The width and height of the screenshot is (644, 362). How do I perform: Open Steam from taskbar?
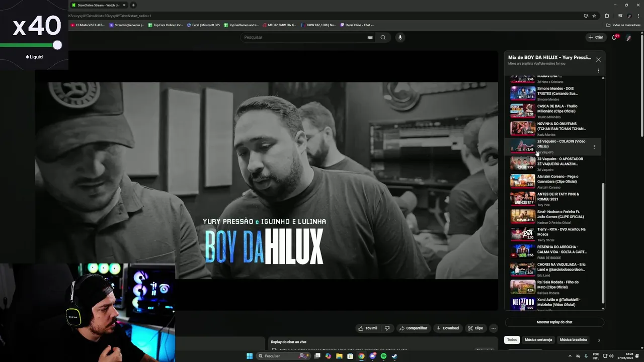(x=394, y=356)
